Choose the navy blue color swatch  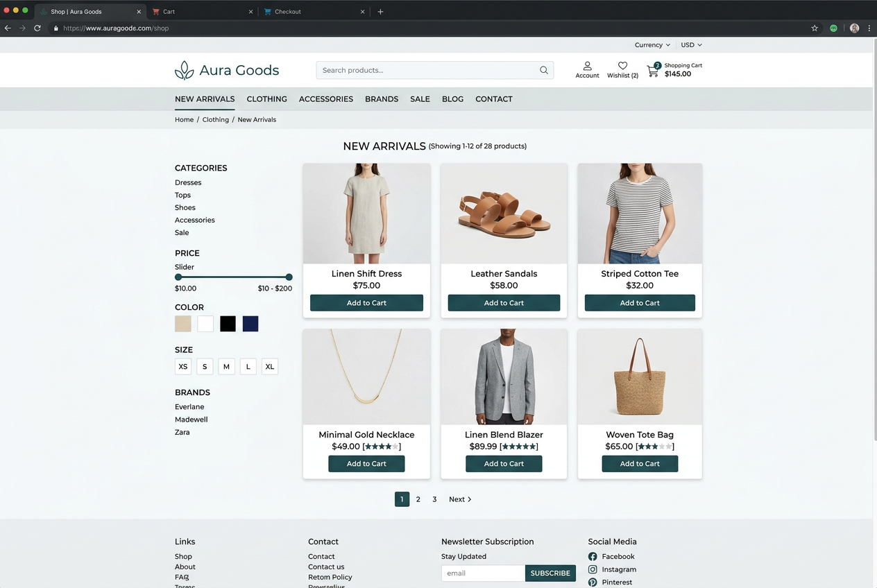[250, 324]
